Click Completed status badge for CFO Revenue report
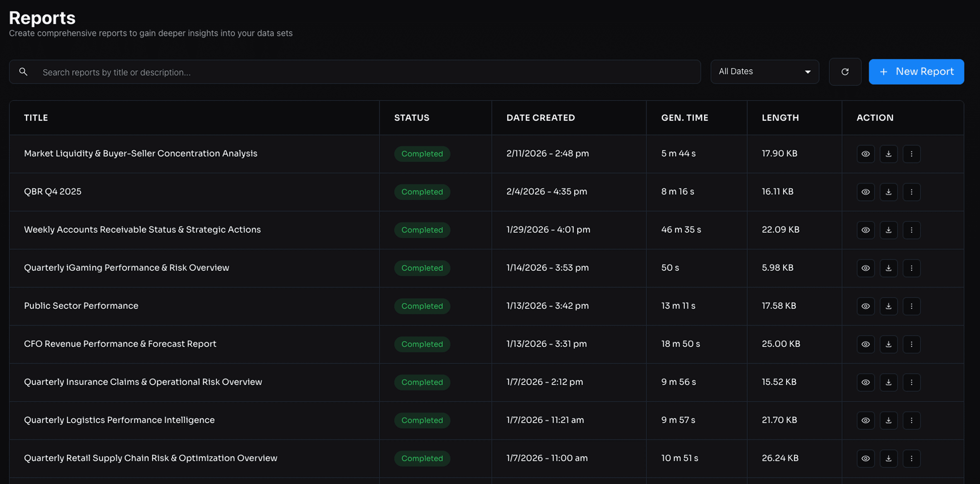The image size is (980, 484). point(422,344)
